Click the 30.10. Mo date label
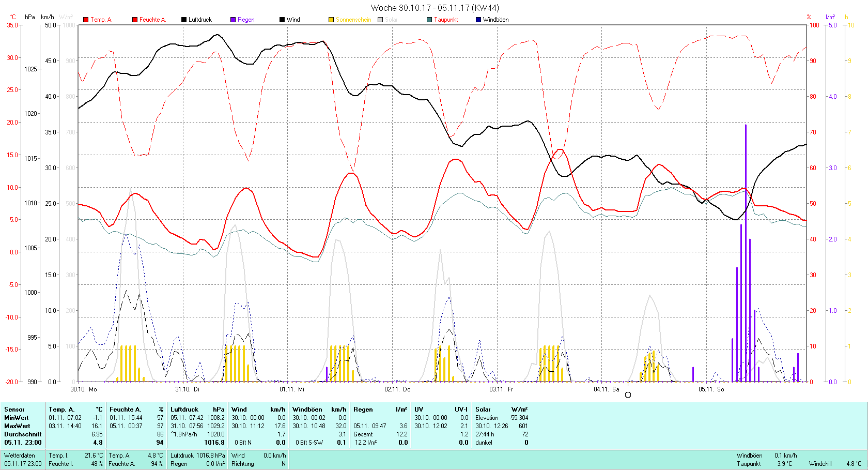Image resolution: width=868 pixels, height=470 pixels. click(x=84, y=389)
